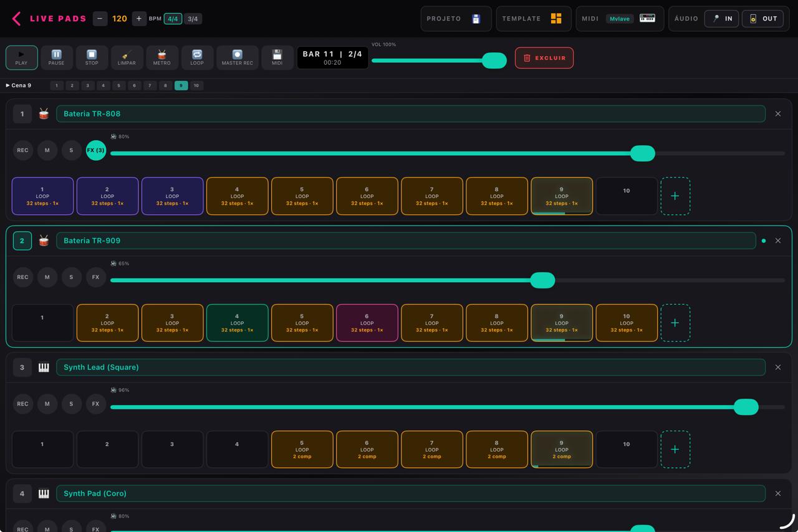Solo the Bateria TR-808 track
The width and height of the screenshot is (798, 532).
(71, 150)
